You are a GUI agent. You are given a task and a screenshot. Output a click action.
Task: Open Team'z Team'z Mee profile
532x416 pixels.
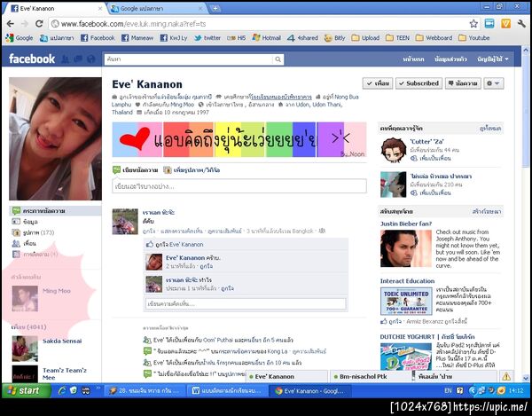tap(65, 373)
